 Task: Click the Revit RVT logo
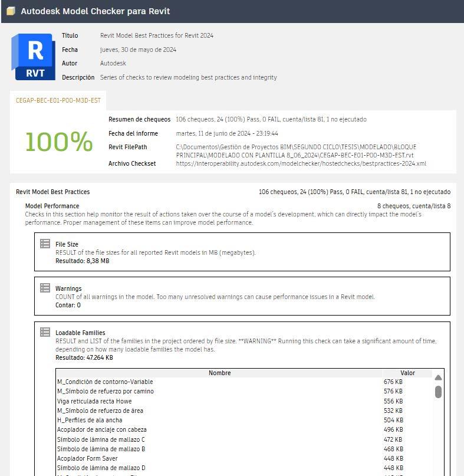(34, 57)
